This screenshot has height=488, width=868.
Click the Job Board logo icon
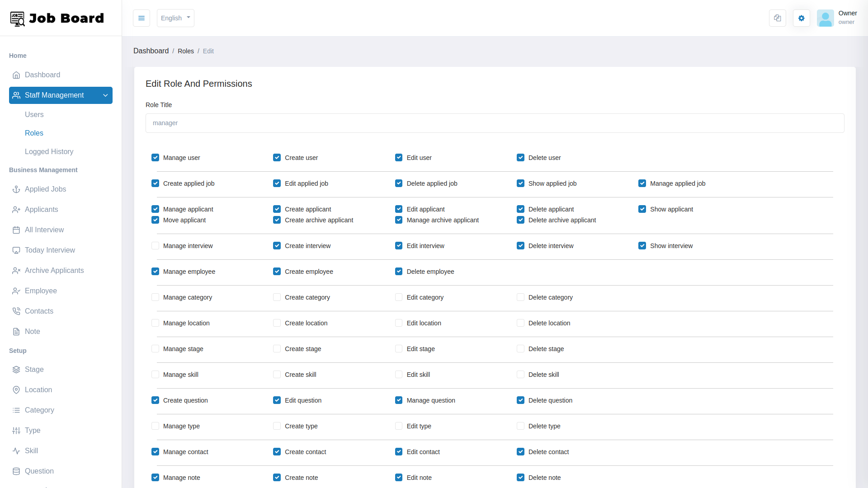(18, 19)
